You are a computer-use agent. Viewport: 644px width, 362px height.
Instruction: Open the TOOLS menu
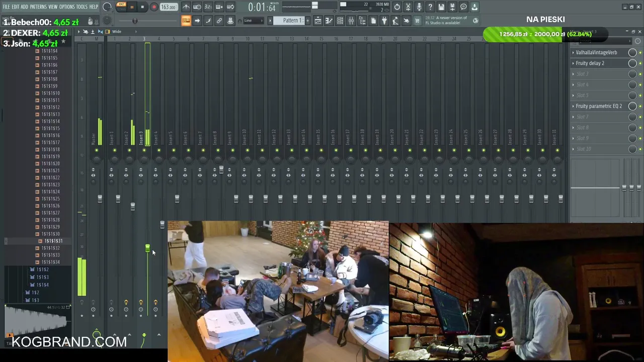(82, 7)
